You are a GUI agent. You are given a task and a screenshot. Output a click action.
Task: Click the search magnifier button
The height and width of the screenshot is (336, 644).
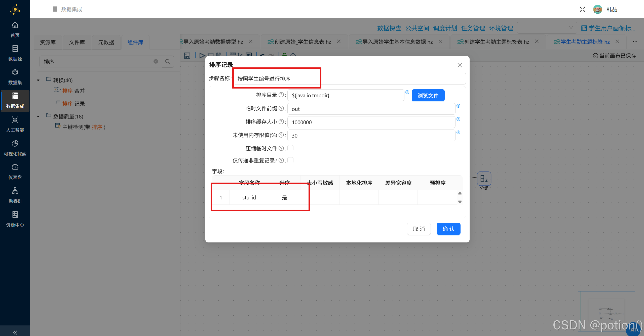168,62
